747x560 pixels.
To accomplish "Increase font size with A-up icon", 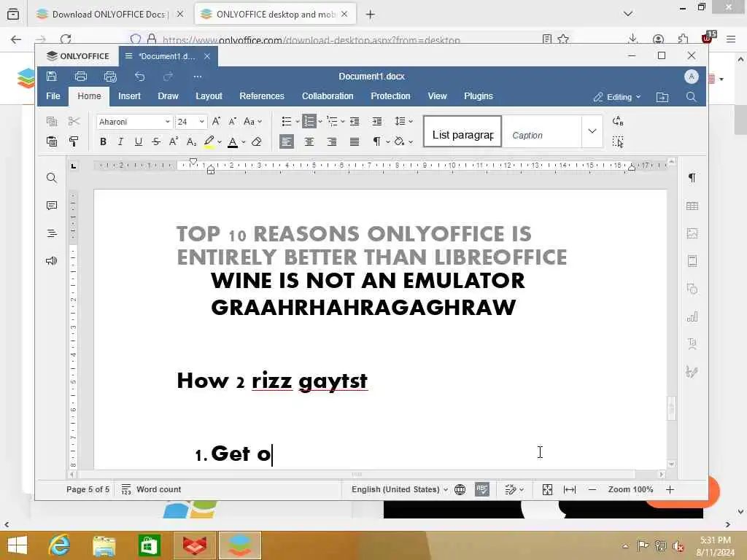I will click(216, 122).
